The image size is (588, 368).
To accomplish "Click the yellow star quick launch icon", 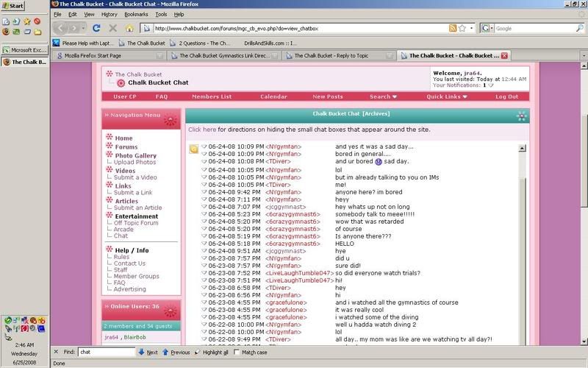I will pyautogui.click(x=26, y=21).
